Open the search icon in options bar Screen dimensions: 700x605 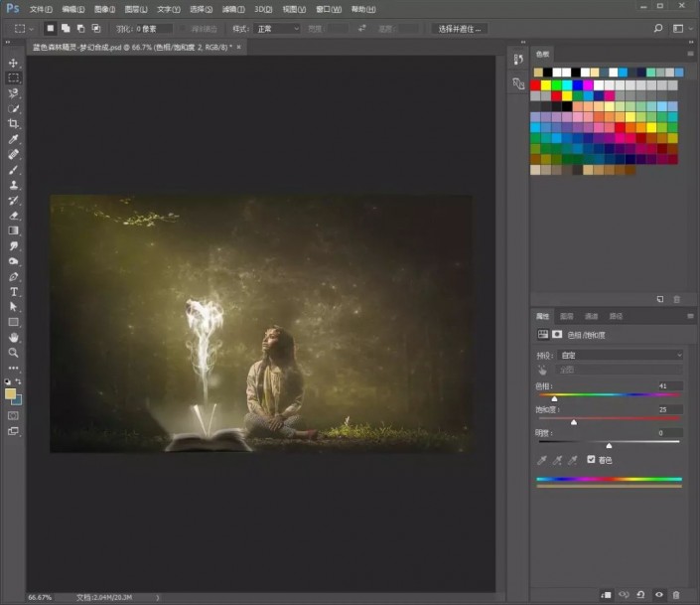pyautogui.click(x=658, y=29)
